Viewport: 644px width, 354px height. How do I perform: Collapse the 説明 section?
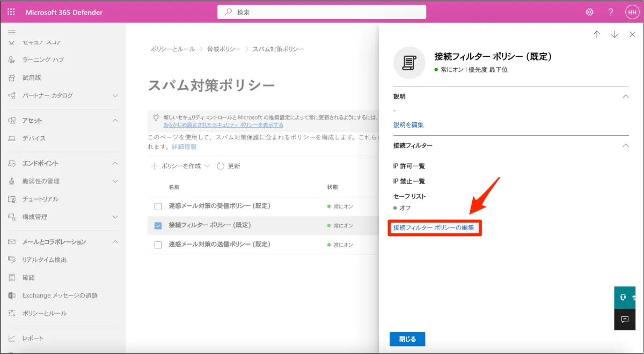pyautogui.click(x=625, y=97)
